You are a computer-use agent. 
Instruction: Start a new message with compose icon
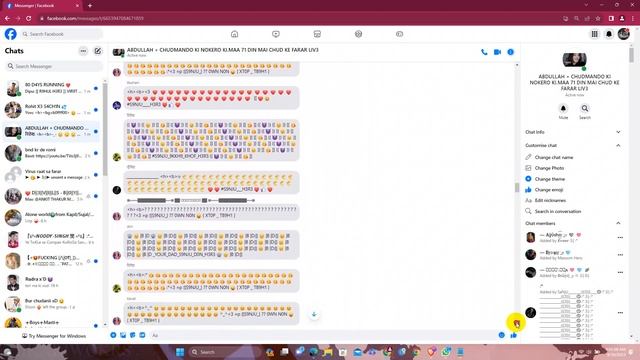coord(98,51)
